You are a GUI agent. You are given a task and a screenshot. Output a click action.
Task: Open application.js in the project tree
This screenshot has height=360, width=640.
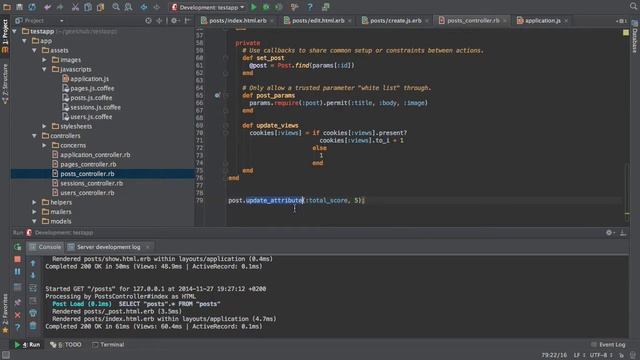click(85, 79)
